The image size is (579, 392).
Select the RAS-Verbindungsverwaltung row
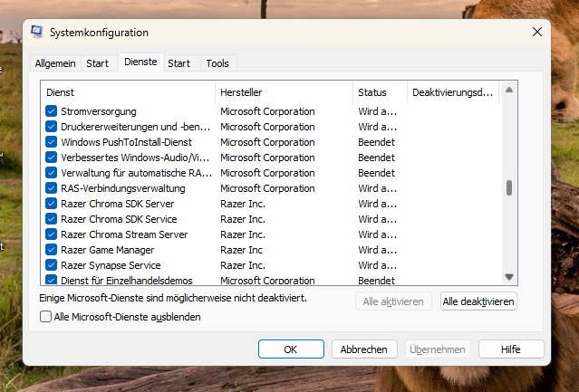pos(123,188)
